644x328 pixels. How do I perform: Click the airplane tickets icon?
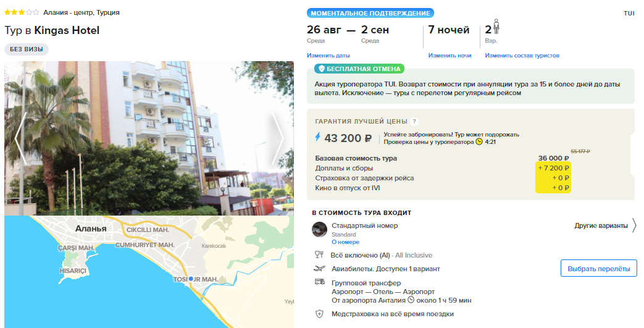pos(320,269)
